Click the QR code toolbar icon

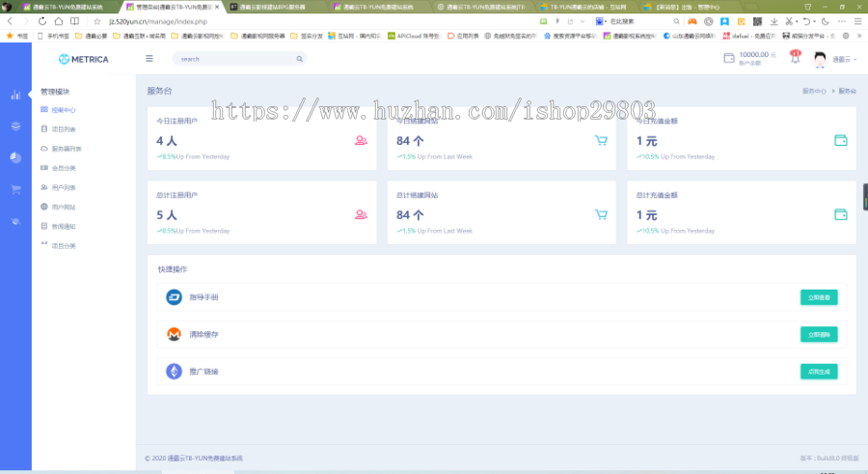pos(757,21)
